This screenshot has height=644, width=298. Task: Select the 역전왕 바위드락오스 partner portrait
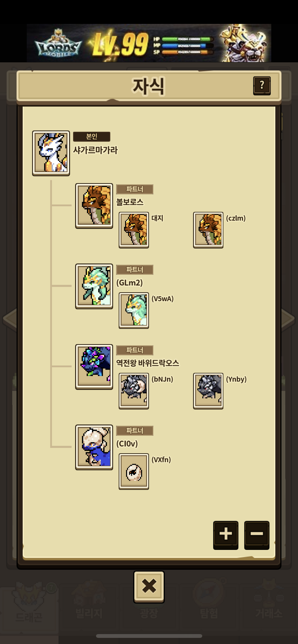point(94,367)
